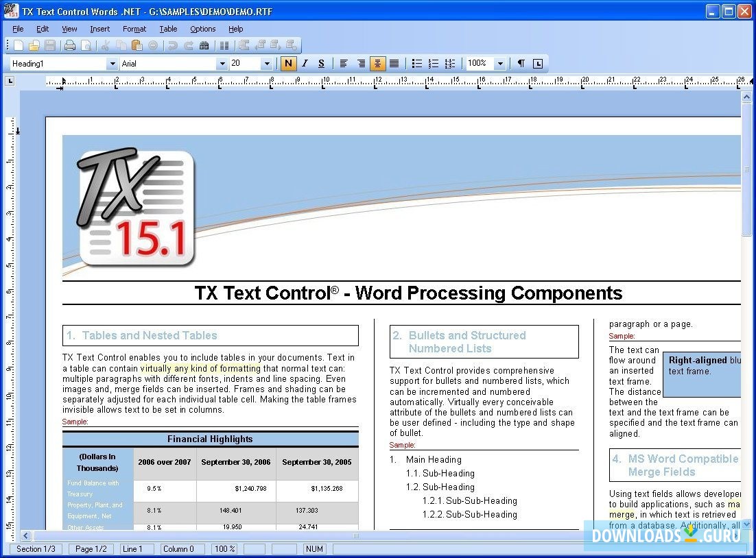Open the Format menu
The width and height of the screenshot is (756, 558).
point(134,29)
